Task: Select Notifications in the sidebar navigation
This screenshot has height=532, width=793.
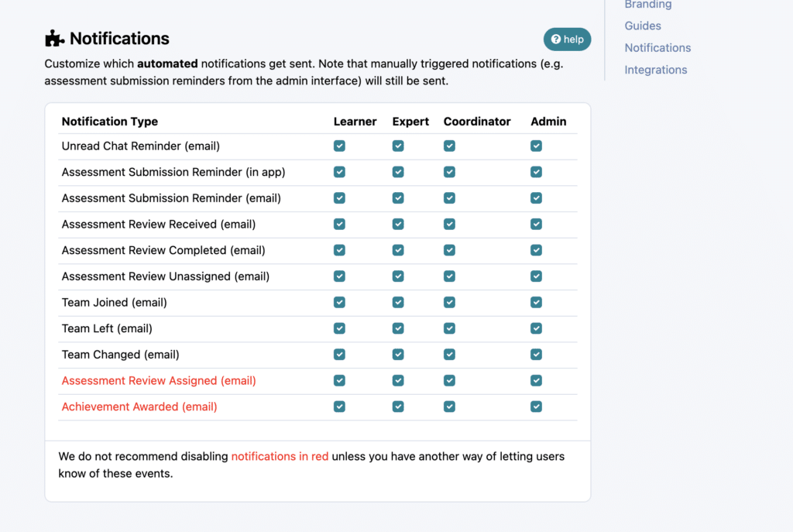Action: [657, 48]
